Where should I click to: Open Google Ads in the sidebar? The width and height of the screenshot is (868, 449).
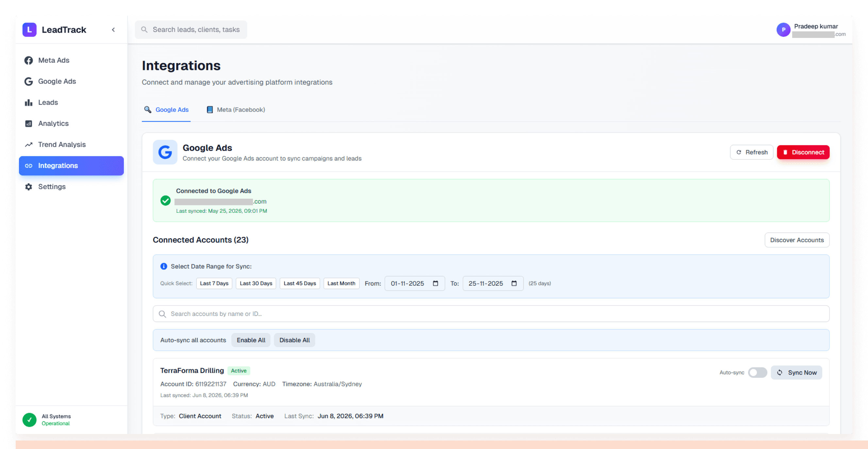pos(71,81)
